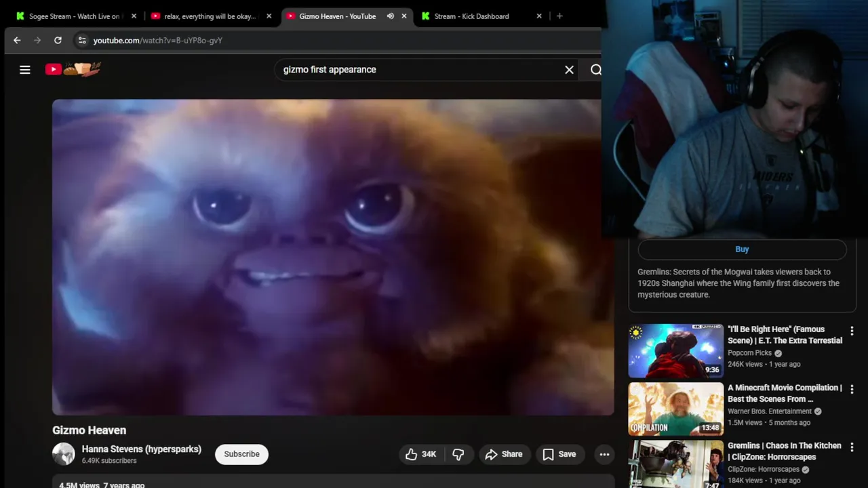Click the '4.5M views 7 years ago' text
This screenshot has height=488, width=868.
102,485
